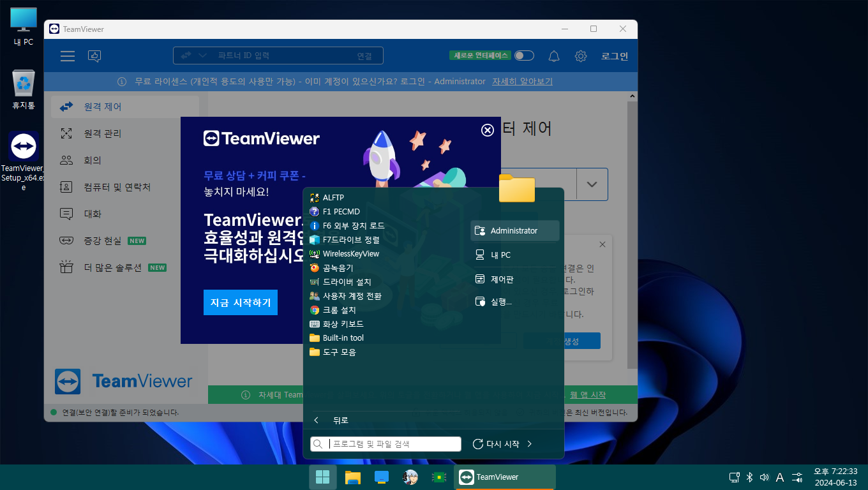Screen dimensions: 868x490
Task: Select 원격 관리 sidebar tab
Action: point(125,133)
